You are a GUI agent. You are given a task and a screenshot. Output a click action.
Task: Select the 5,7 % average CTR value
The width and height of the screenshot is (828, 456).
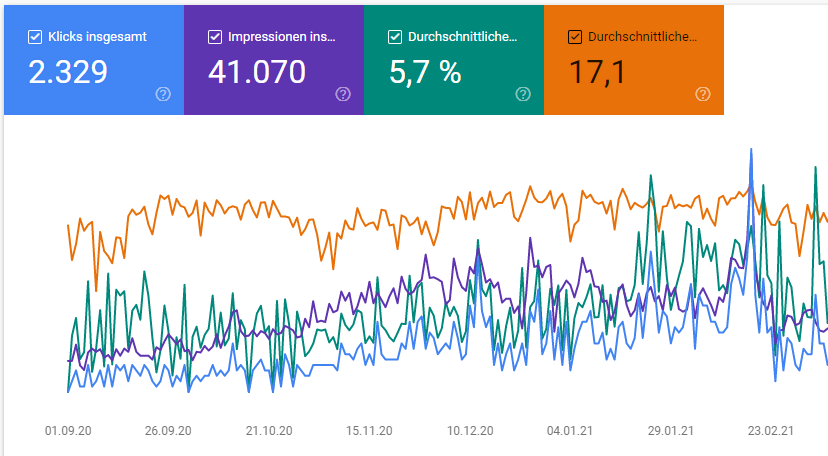tap(424, 72)
